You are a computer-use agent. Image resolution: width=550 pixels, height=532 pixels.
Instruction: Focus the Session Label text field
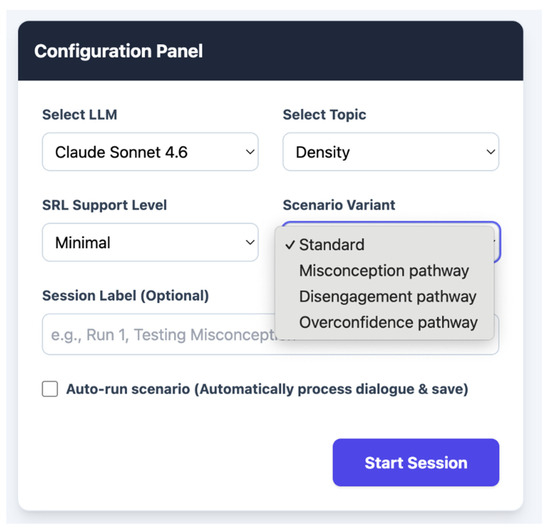click(159, 334)
